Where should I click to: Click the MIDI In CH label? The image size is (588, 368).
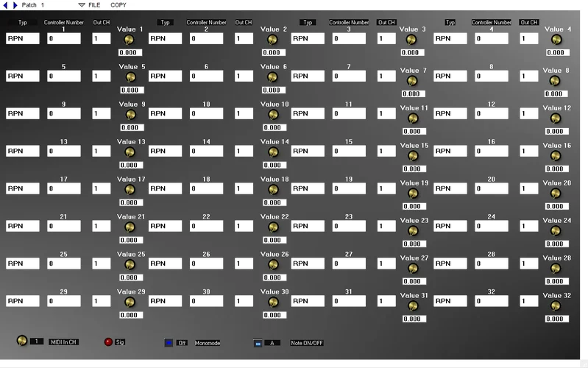[63, 342]
